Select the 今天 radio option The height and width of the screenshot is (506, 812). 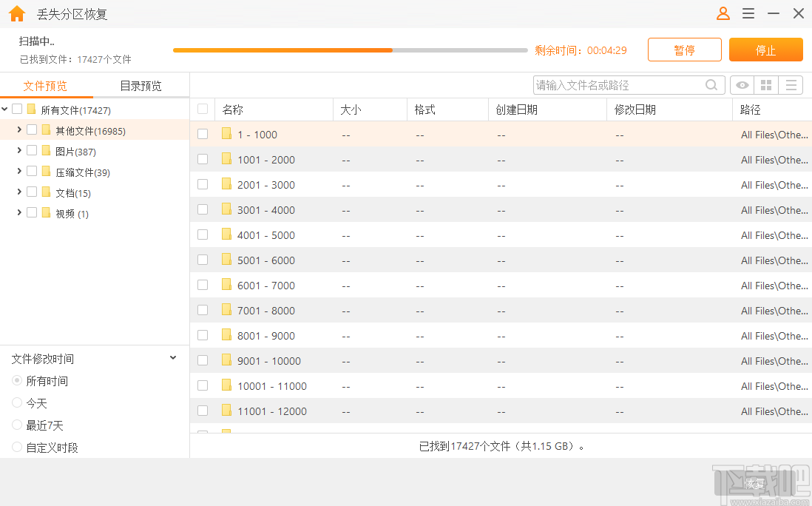[17, 402]
